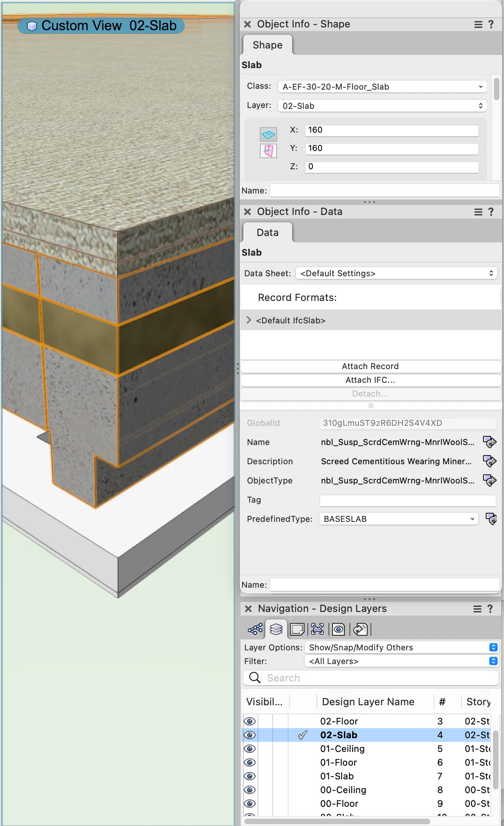The height and width of the screenshot is (826, 504).
Task: Open the References navigation icon
Action: (360, 629)
